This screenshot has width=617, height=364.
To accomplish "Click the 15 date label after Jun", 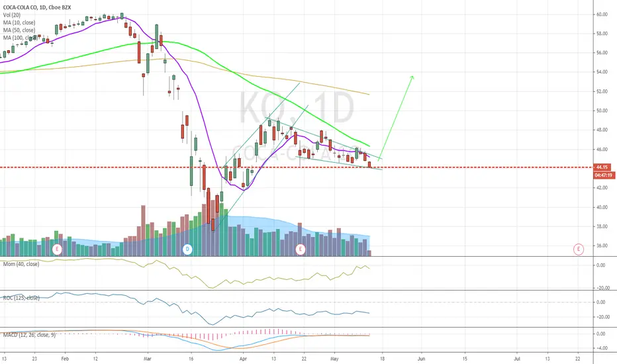I will pos(465,359).
